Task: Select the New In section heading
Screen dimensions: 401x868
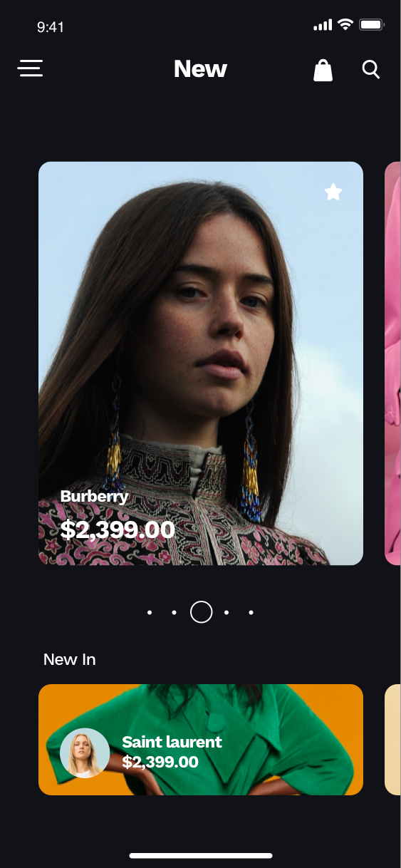Action: (70, 659)
